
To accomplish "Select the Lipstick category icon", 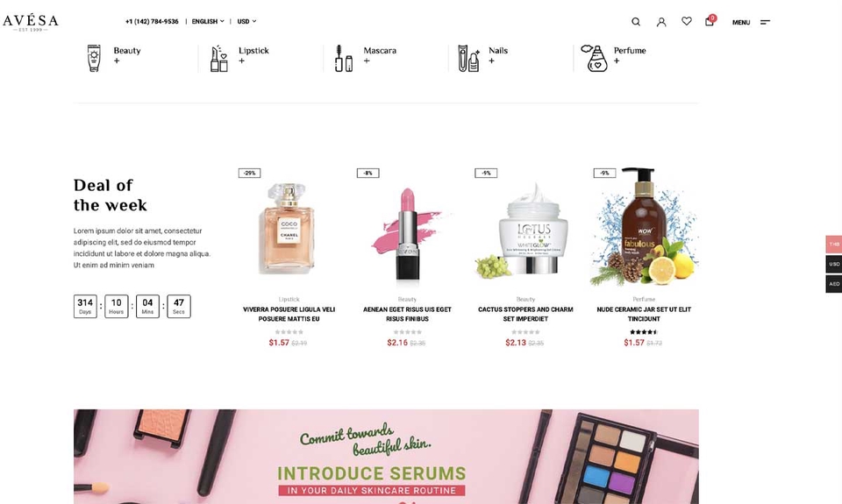I will pyautogui.click(x=219, y=58).
